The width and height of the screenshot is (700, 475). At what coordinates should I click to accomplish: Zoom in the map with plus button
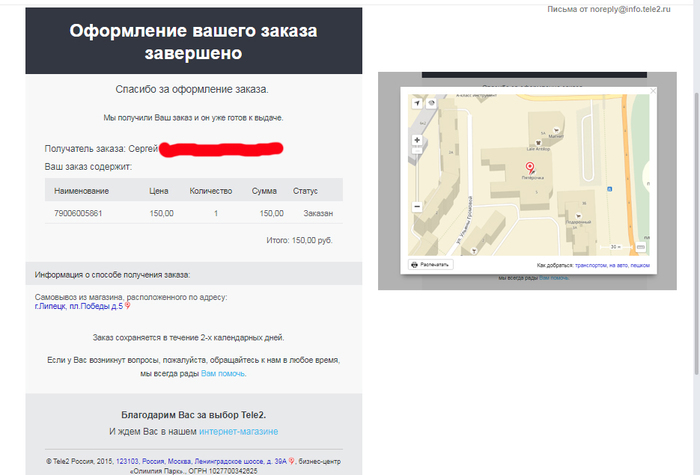pyautogui.click(x=416, y=141)
